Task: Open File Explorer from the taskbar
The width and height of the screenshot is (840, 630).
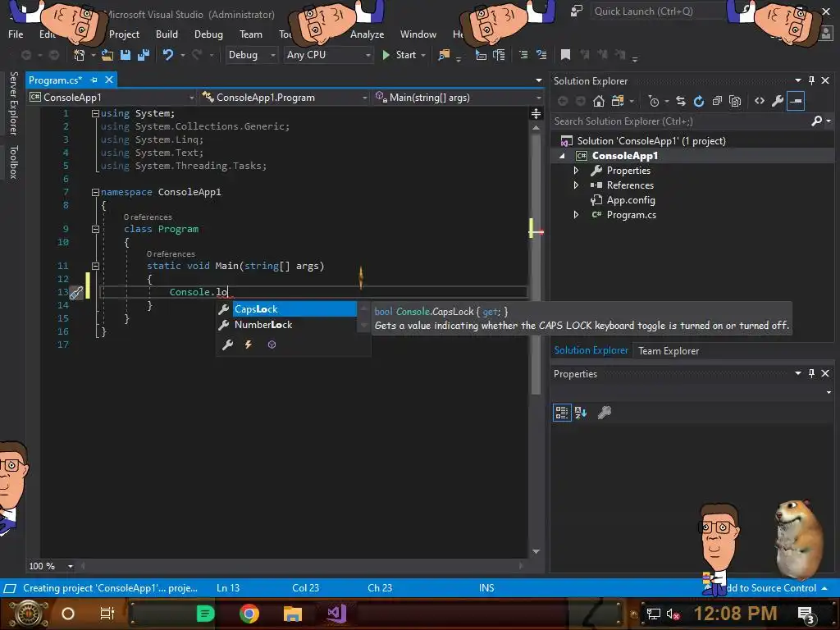Action: point(293,614)
